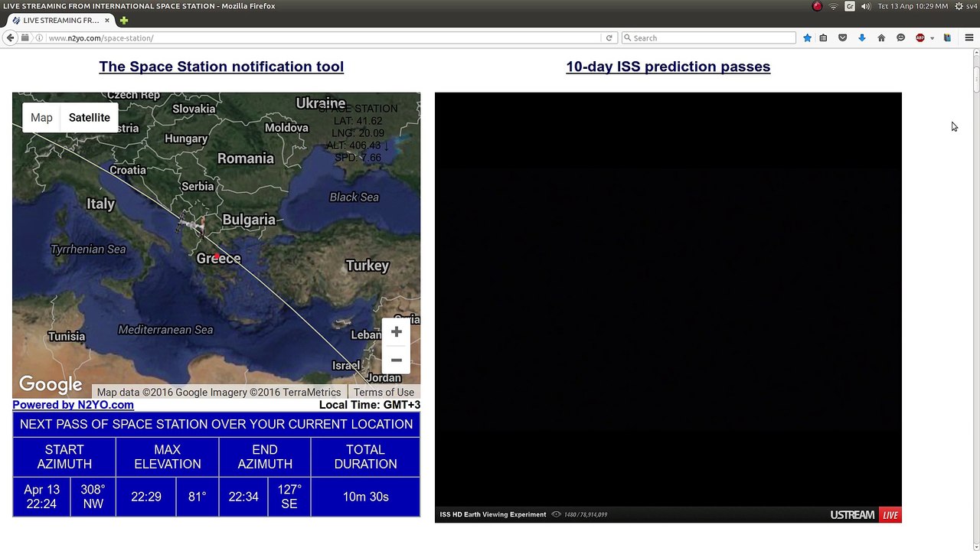Click the Local Time: GMT+3 label
The image size is (980, 551).
click(370, 405)
